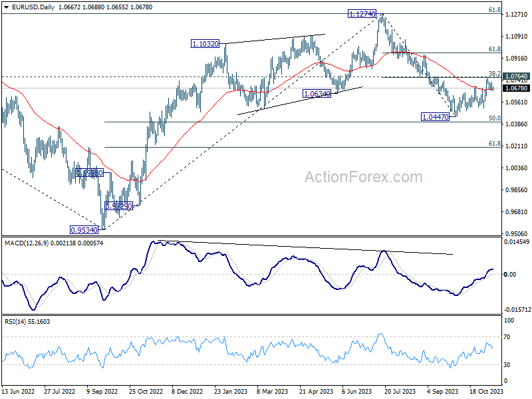Click the RSI(14) indicator label

(x=15, y=322)
